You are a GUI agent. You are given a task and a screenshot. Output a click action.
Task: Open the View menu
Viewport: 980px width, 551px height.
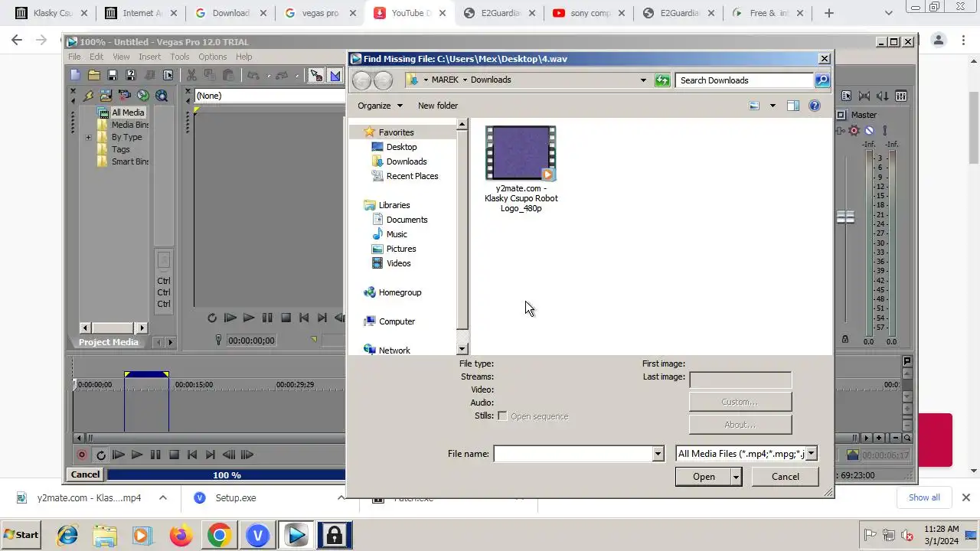121,57
